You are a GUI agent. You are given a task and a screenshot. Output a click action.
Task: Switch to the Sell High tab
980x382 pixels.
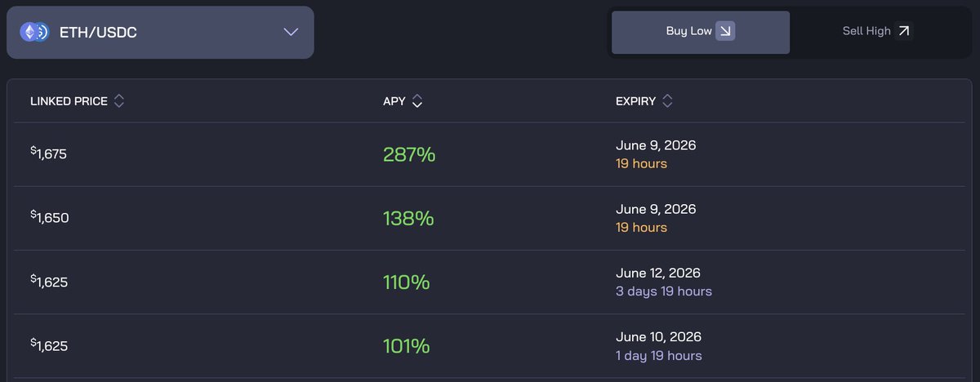click(877, 32)
